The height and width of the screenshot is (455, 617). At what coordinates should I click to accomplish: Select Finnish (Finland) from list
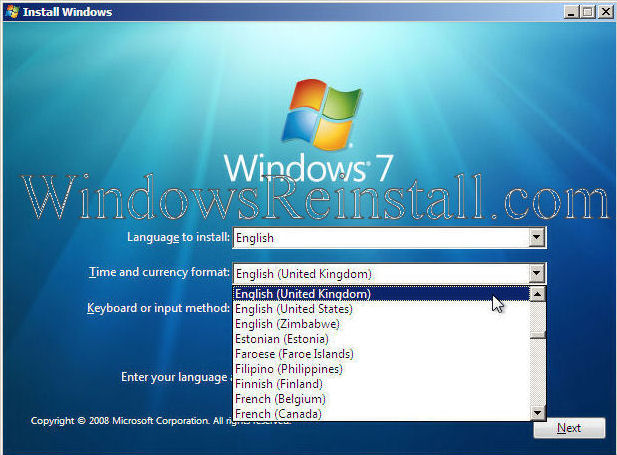point(279,384)
